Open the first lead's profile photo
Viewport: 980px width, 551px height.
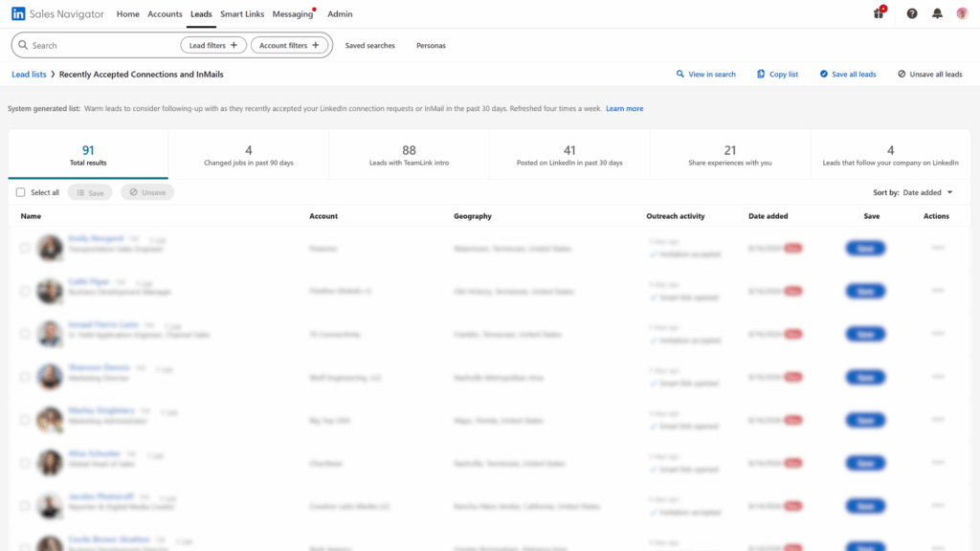click(x=50, y=248)
